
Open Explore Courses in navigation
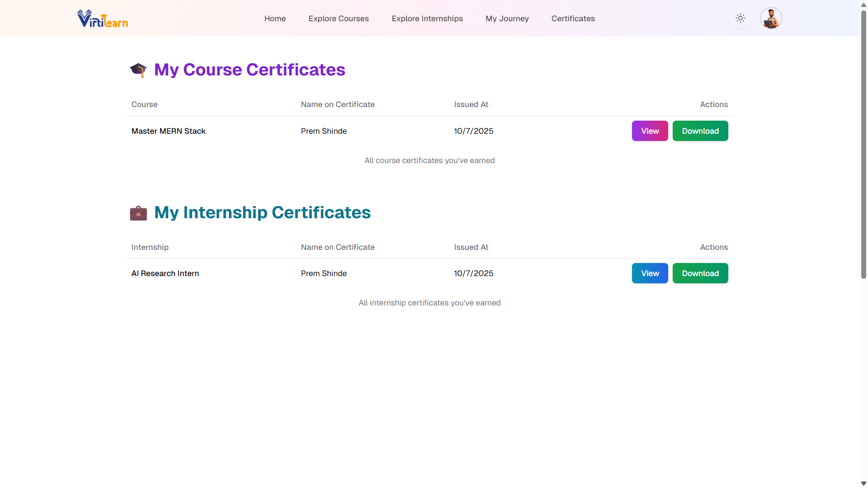(339, 19)
